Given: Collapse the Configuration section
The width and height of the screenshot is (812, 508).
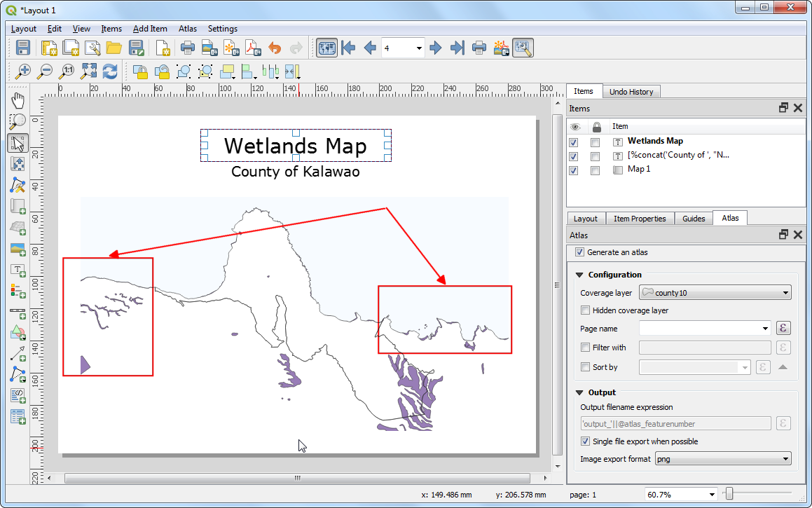Looking at the screenshot, I should [x=579, y=275].
